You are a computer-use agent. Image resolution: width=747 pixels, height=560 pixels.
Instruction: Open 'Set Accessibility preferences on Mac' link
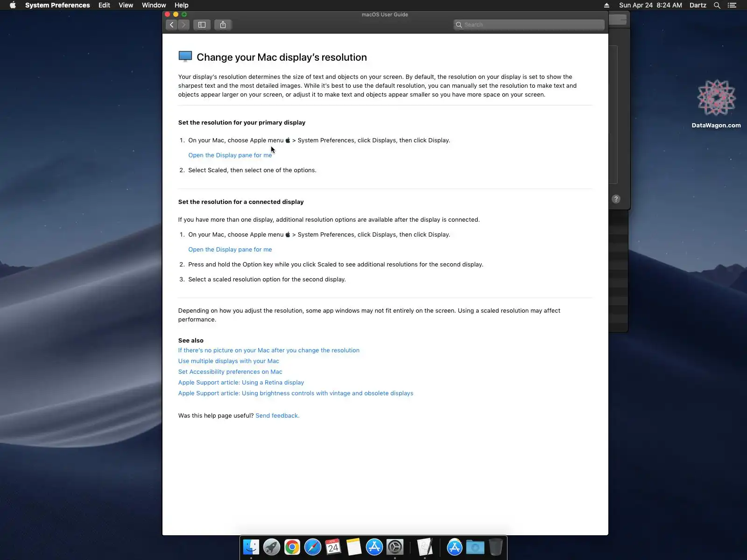230,372
